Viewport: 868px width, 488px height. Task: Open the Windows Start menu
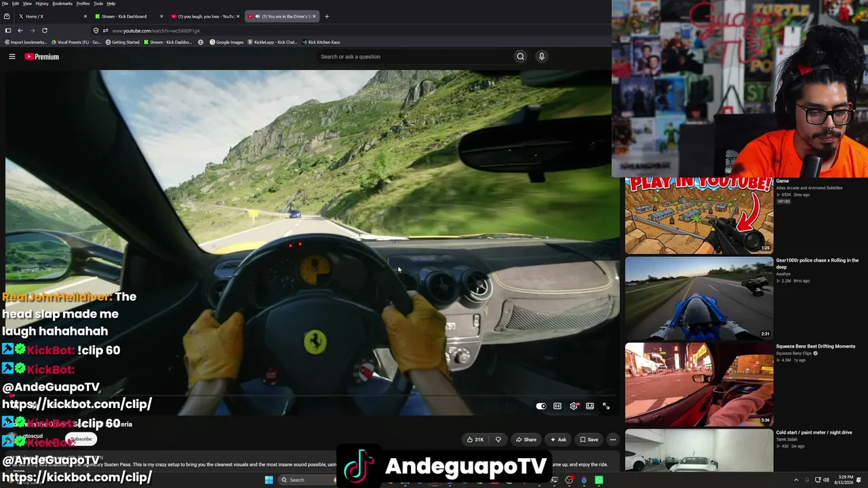[x=269, y=480]
